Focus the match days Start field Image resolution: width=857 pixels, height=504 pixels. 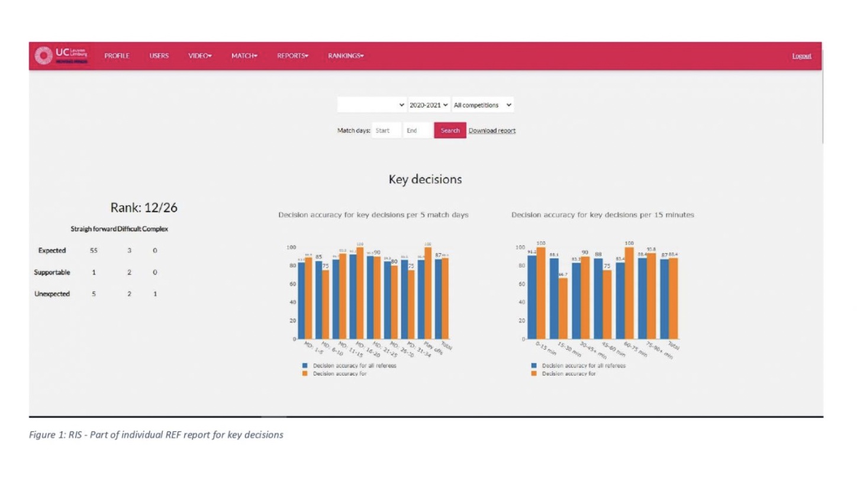point(386,131)
